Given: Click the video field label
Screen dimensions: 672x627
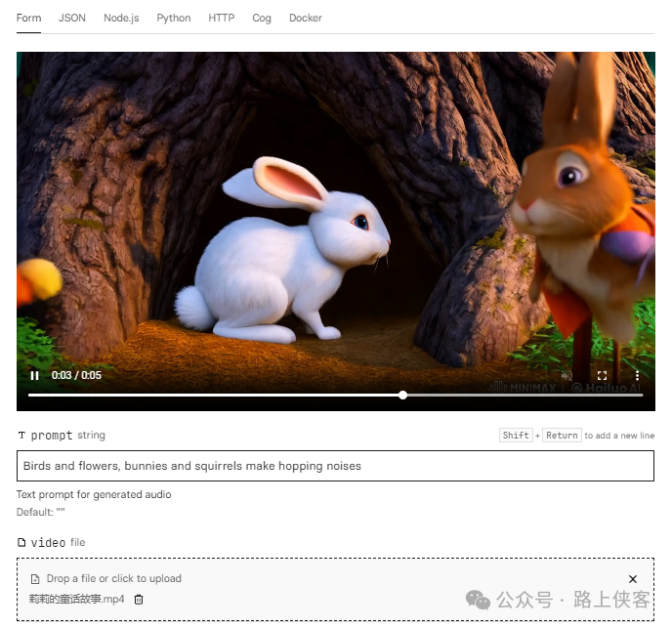Looking at the screenshot, I should pyautogui.click(x=48, y=543).
